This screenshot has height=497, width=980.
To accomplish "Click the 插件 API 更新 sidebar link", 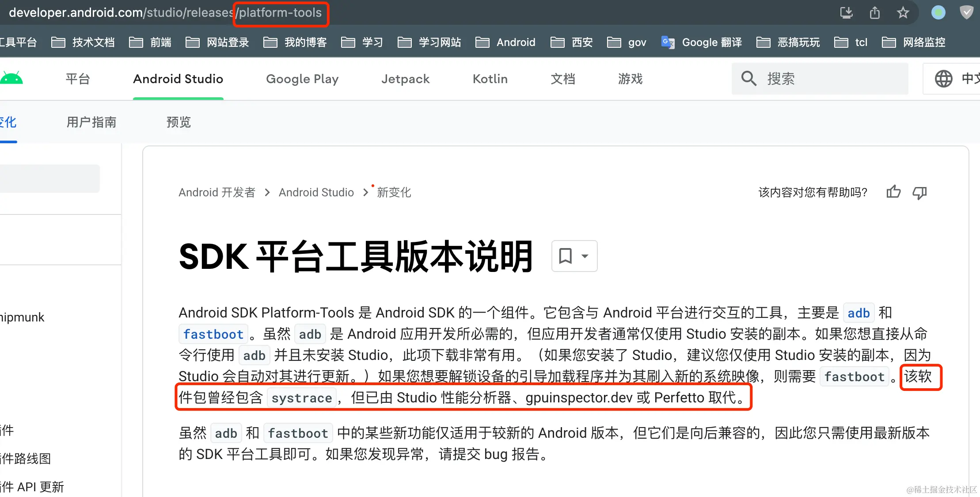I will 32,486.
